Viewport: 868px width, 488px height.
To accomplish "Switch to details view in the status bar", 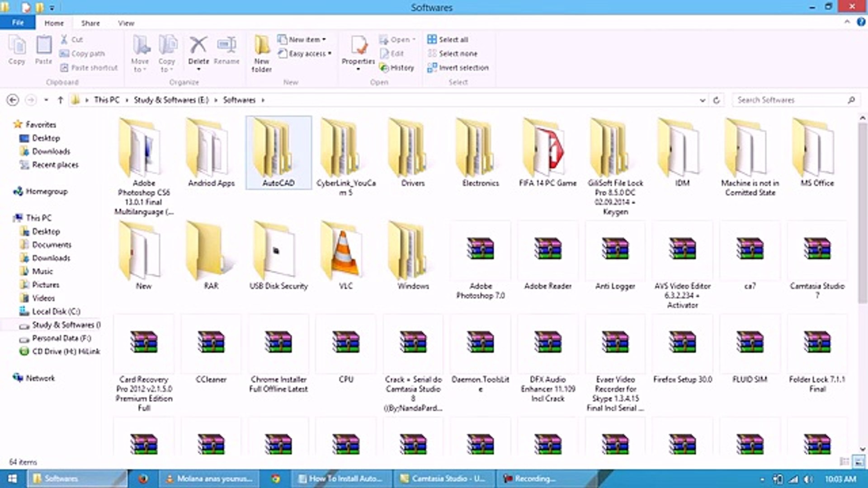I will click(x=844, y=462).
